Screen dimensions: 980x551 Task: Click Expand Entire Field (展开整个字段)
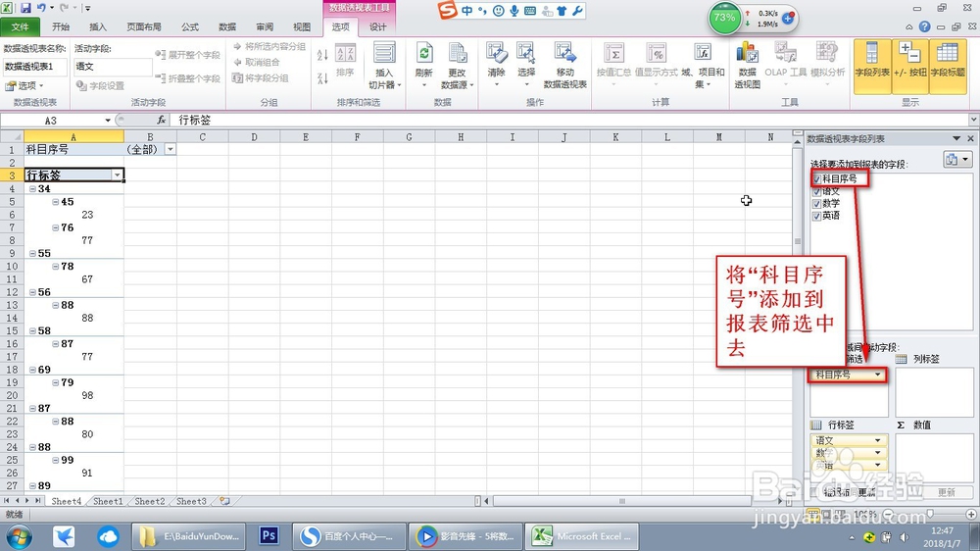click(188, 55)
